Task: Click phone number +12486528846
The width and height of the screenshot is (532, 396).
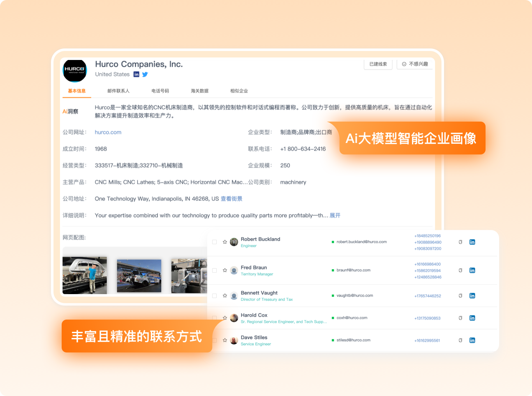Action: click(x=428, y=277)
